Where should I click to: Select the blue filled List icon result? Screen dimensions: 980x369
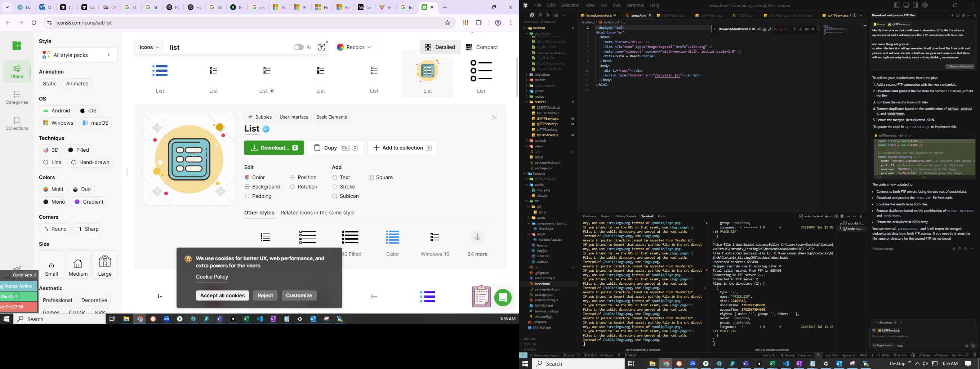tap(160, 71)
